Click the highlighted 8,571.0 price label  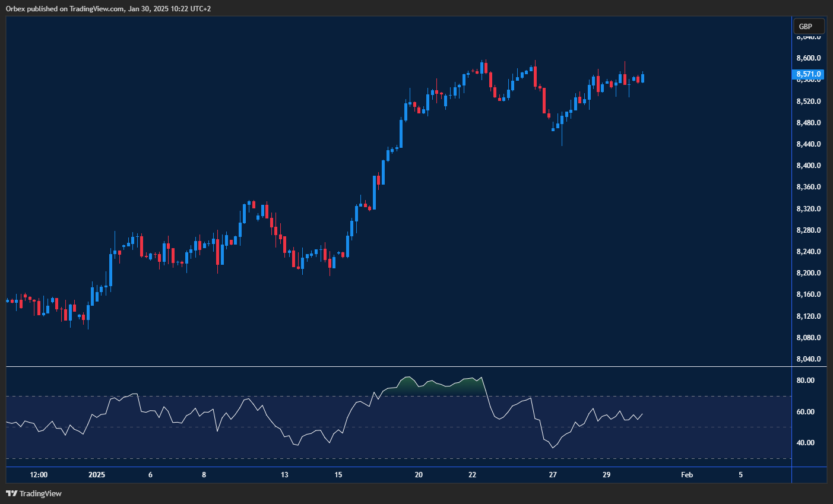pyautogui.click(x=809, y=74)
